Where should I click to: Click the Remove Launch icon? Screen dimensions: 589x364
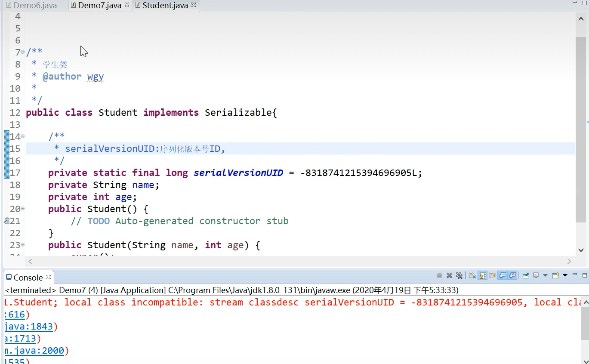pyautogui.click(x=449, y=275)
